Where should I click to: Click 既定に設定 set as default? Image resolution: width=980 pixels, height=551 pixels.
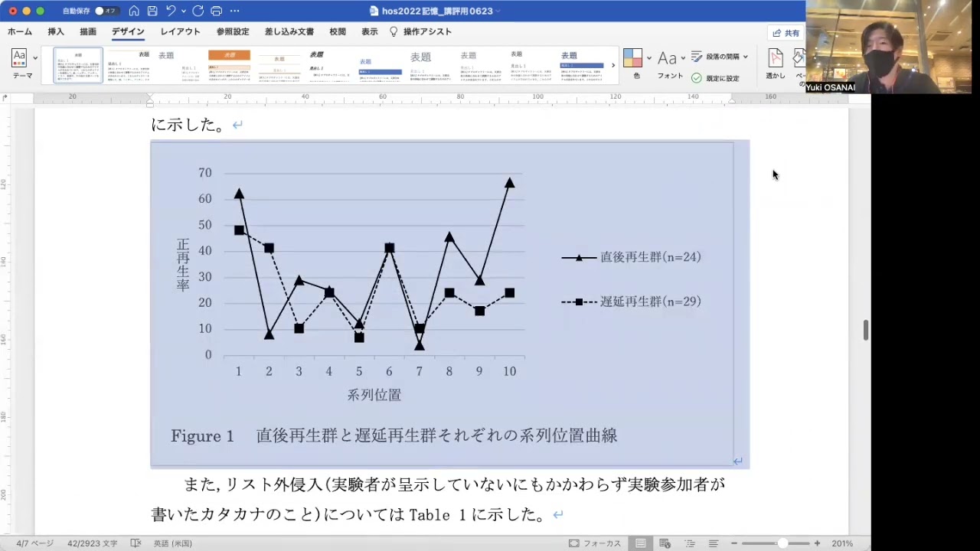(x=715, y=78)
